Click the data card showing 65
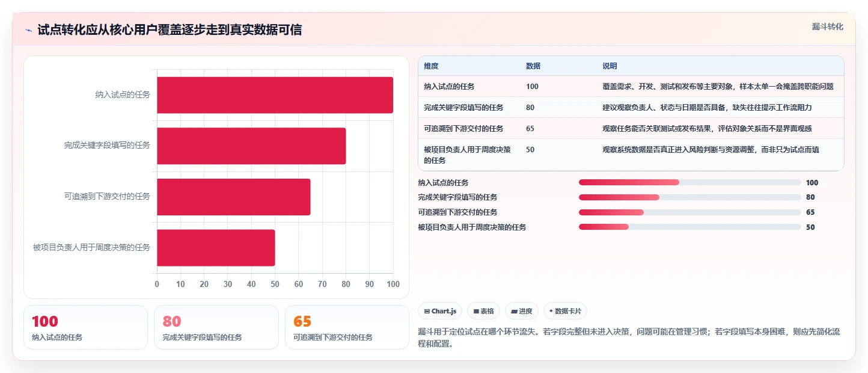 pos(347,327)
